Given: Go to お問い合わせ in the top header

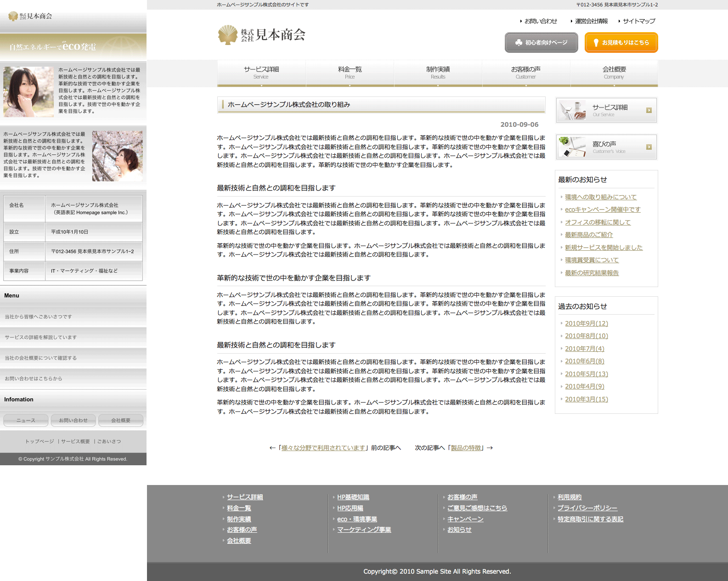Looking at the screenshot, I should point(540,21).
